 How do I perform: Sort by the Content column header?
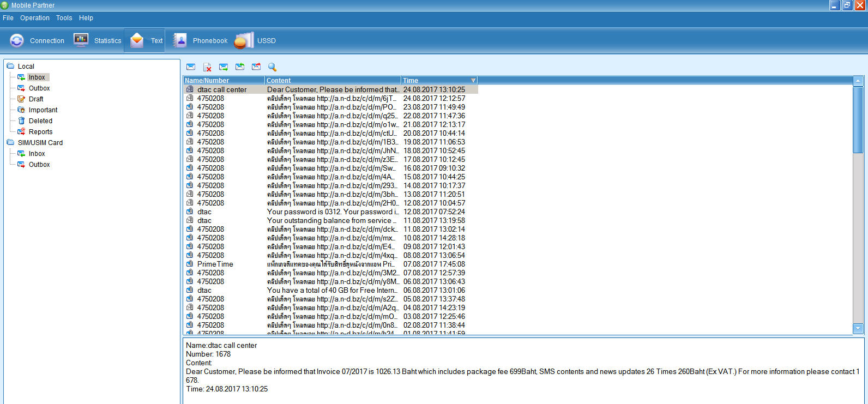(x=333, y=80)
